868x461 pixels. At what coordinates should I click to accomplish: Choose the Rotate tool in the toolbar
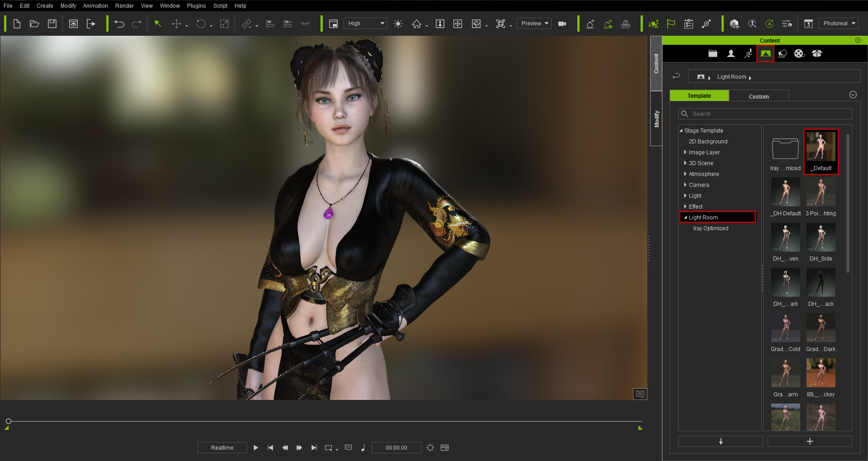(x=201, y=24)
